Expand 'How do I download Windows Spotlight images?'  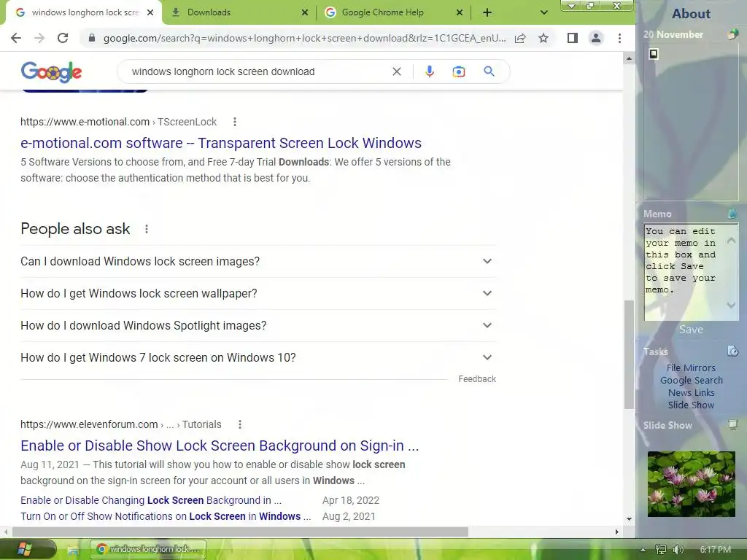coord(258,325)
